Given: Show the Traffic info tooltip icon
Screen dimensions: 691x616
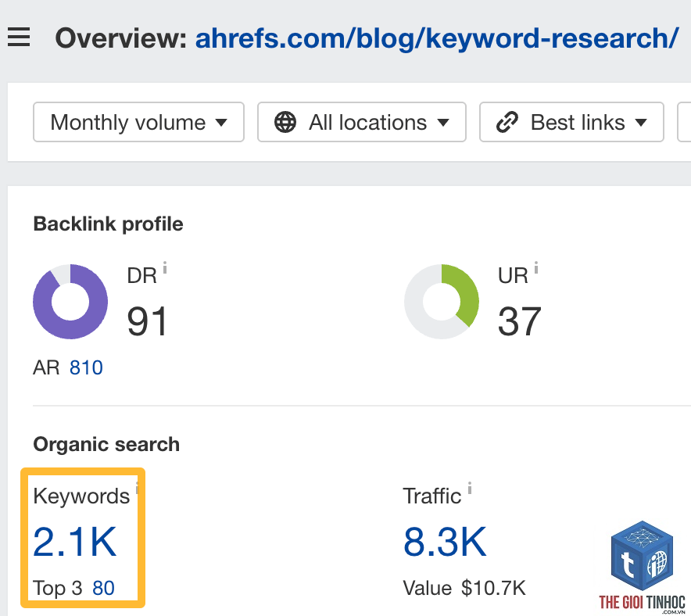Looking at the screenshot, I should click(470, 488).
